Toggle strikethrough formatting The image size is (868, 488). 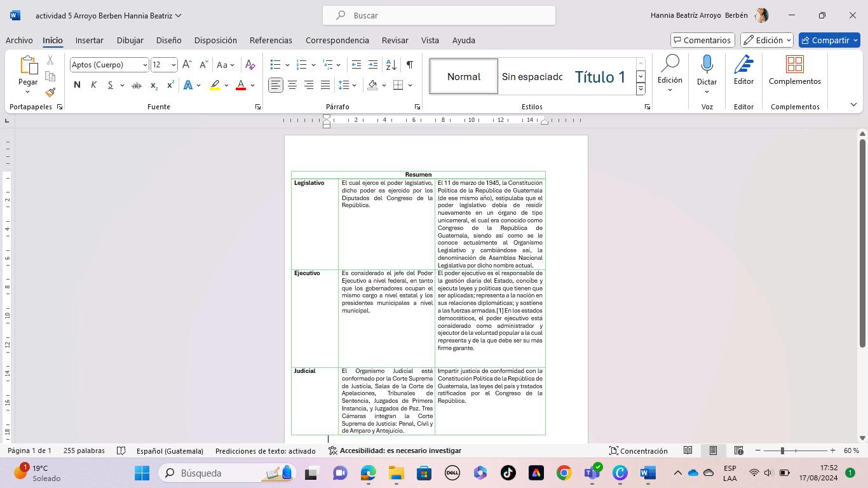137,85
